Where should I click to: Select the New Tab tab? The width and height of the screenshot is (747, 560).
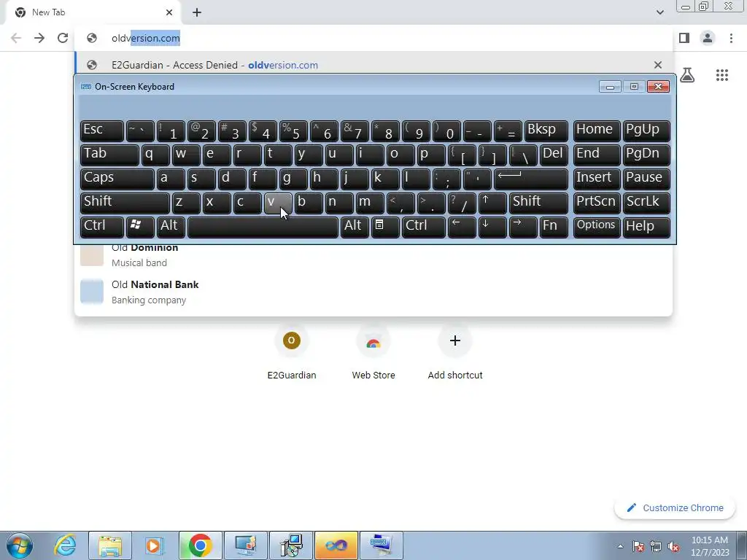[93, 12]
